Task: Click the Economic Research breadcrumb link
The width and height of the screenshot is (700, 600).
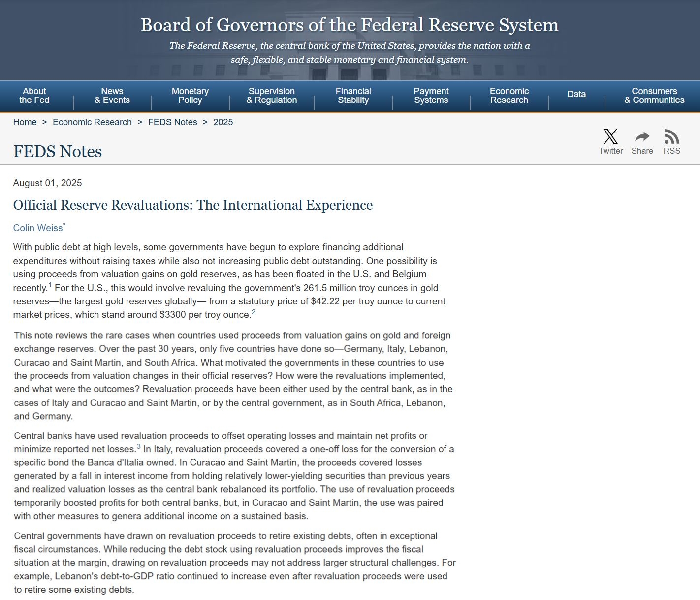Action: pyautogui.click(x=92, y=122)
